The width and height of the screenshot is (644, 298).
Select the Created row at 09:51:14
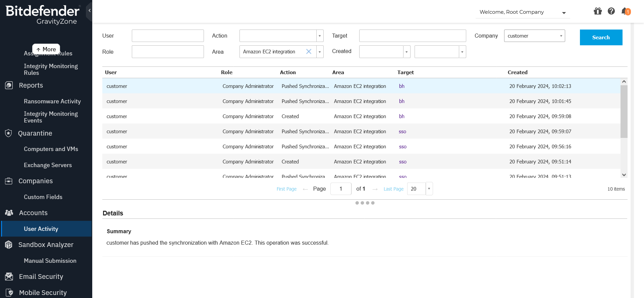click(x=361, y=162)
